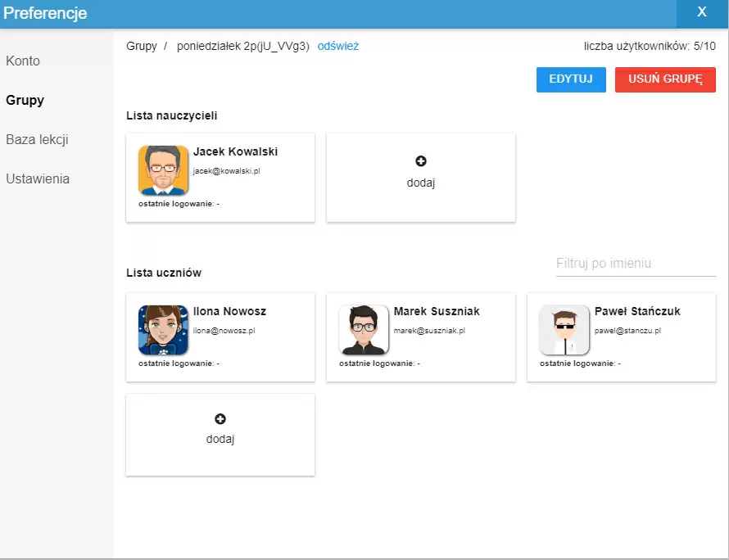Click the plus icon to add a teacher
729x560 pixels.
[x=420, y=160]
